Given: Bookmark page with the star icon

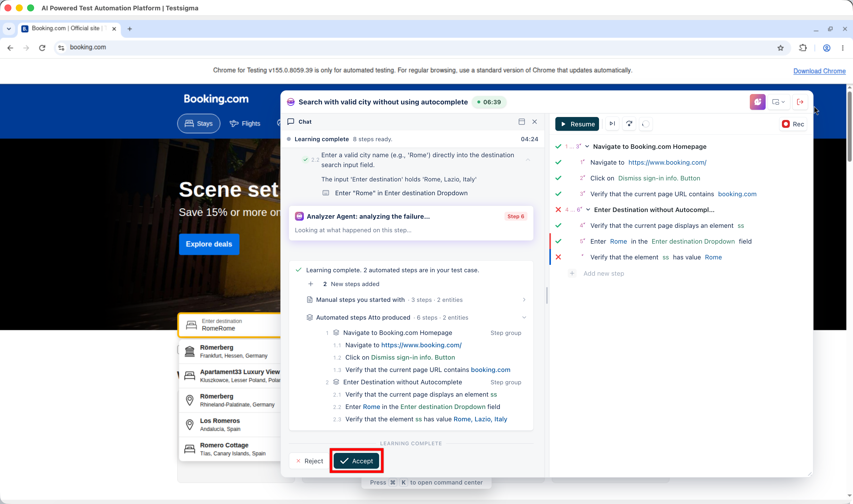Looking at the screenshot, I should 780,48.
